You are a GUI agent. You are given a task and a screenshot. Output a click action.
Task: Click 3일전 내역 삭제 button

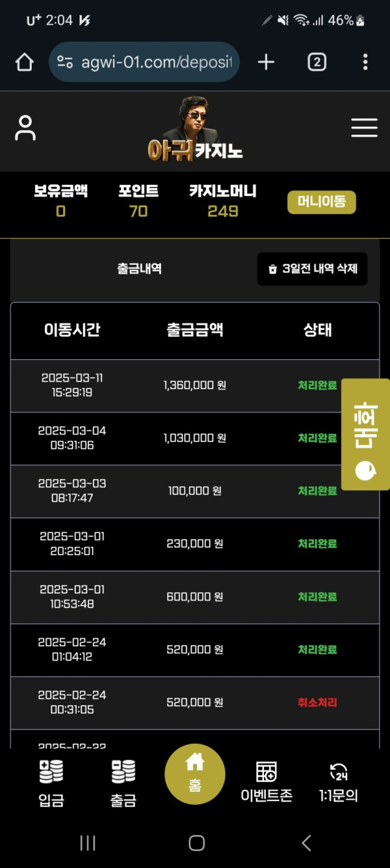312,269
